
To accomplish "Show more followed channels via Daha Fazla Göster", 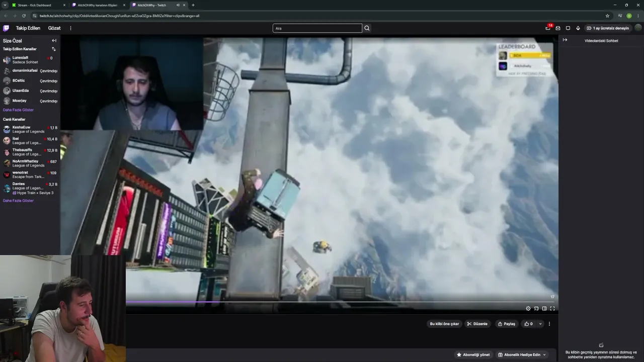I will pyautogui.click(x=18, y=110).
